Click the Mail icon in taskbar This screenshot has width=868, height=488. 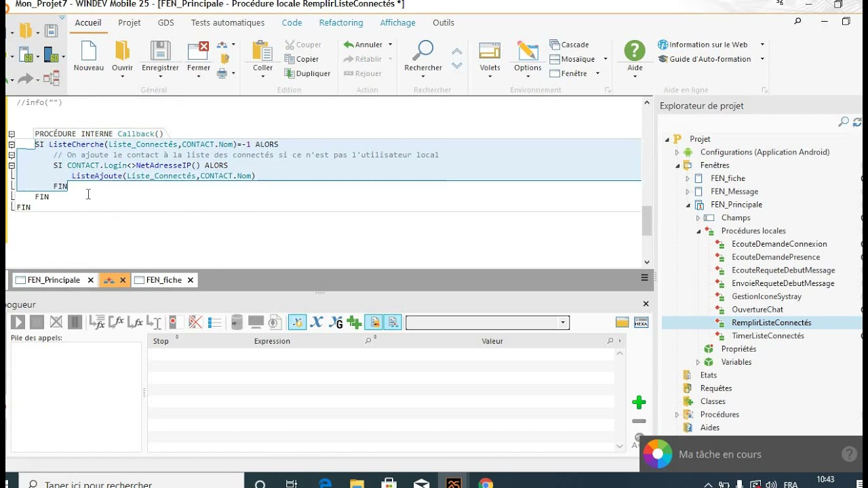421,484
